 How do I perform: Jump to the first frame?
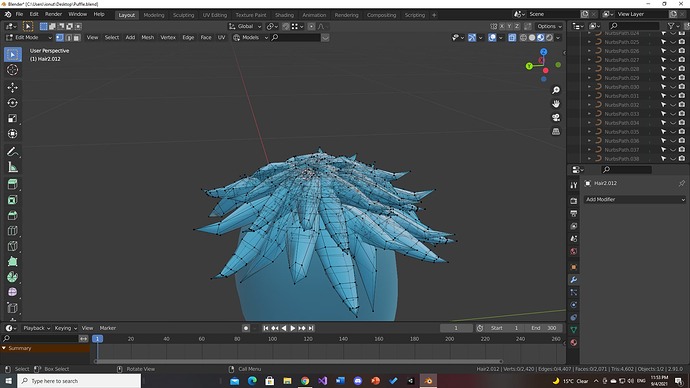(x=266, y=328)
